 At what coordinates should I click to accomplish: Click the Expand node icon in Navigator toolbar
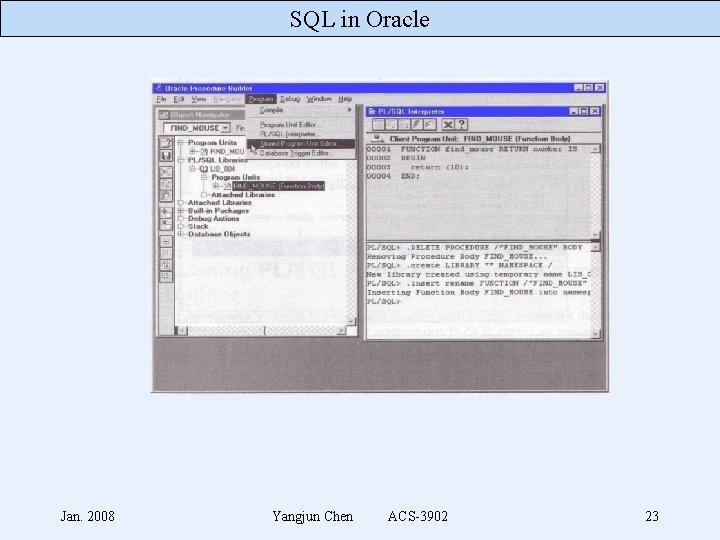[165, 242]
